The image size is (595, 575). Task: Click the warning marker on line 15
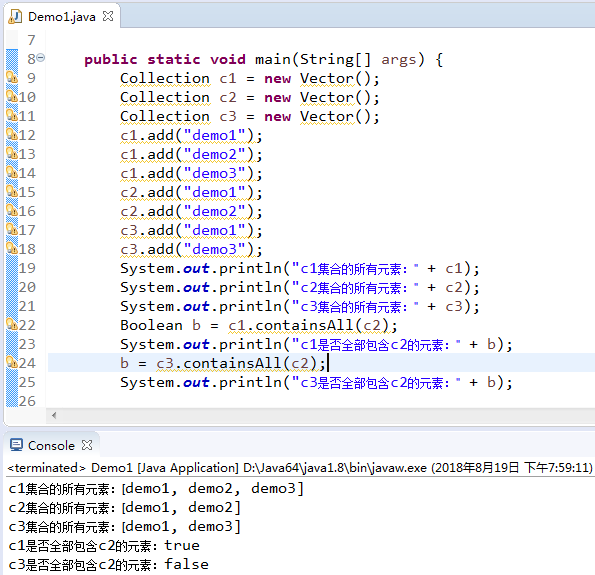point(12,191)
